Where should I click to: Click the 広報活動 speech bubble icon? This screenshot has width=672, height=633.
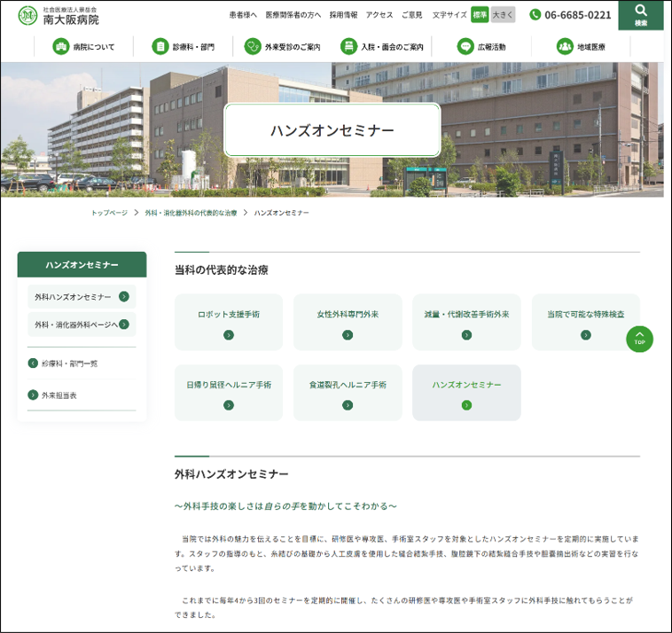465,47
